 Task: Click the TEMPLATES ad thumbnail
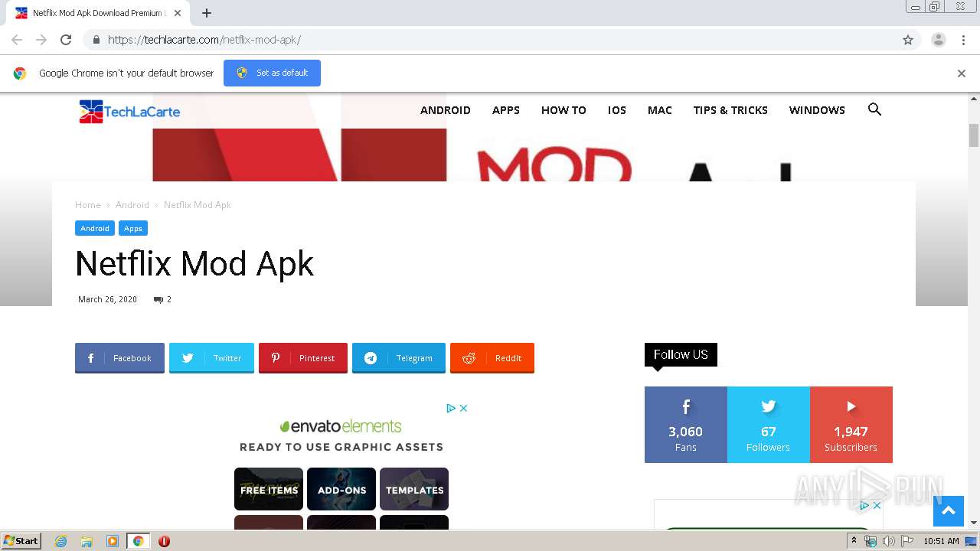[x=414, y=489]
